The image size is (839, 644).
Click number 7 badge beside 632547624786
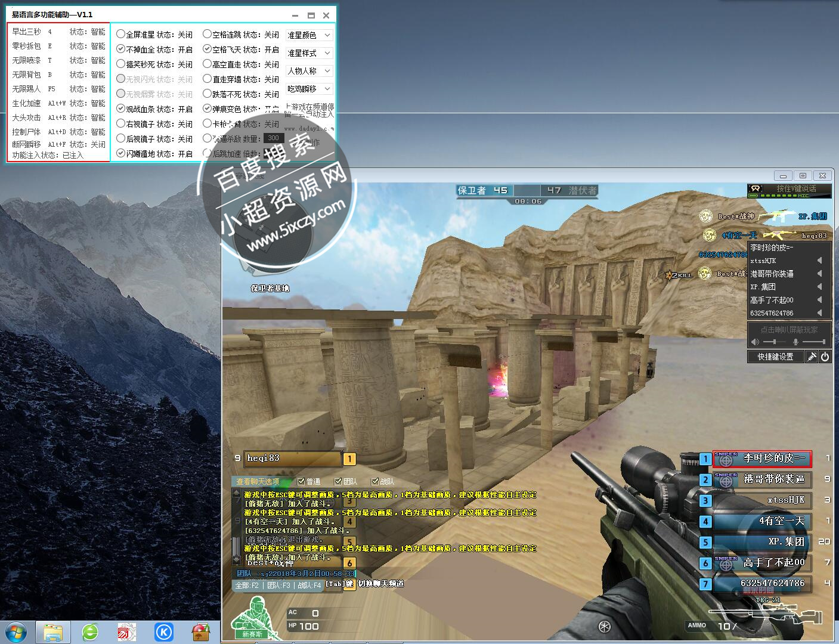pos(705,584)
